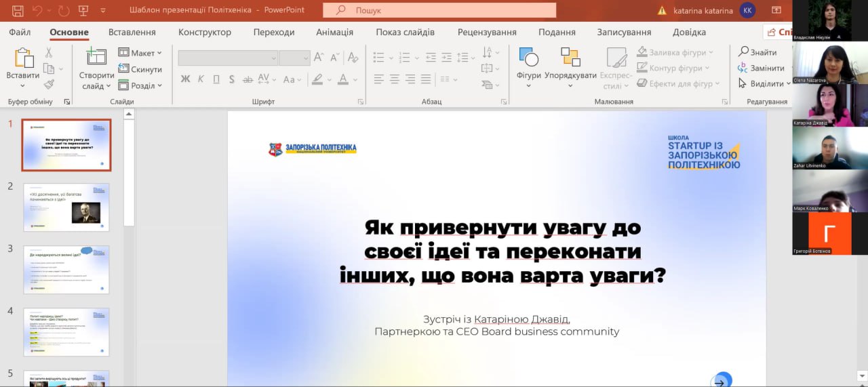Click the Cut scissors icon

pyautogui.click(x=49, y=53)
